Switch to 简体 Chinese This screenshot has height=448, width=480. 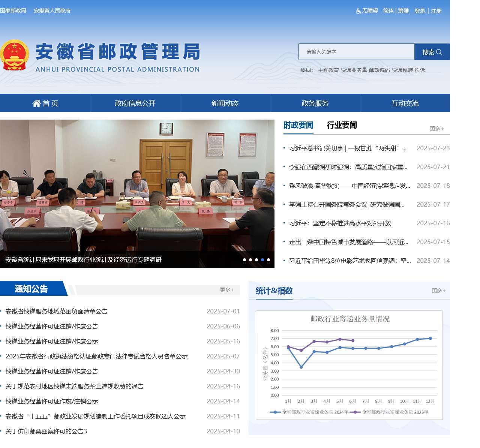(388, 10)
